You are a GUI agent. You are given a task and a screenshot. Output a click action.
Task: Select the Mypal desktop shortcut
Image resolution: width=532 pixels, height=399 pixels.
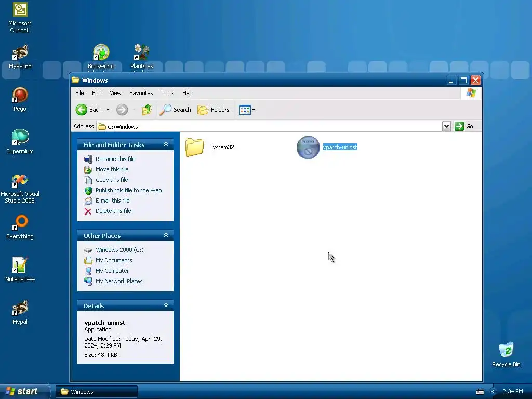tap(20, 312)
